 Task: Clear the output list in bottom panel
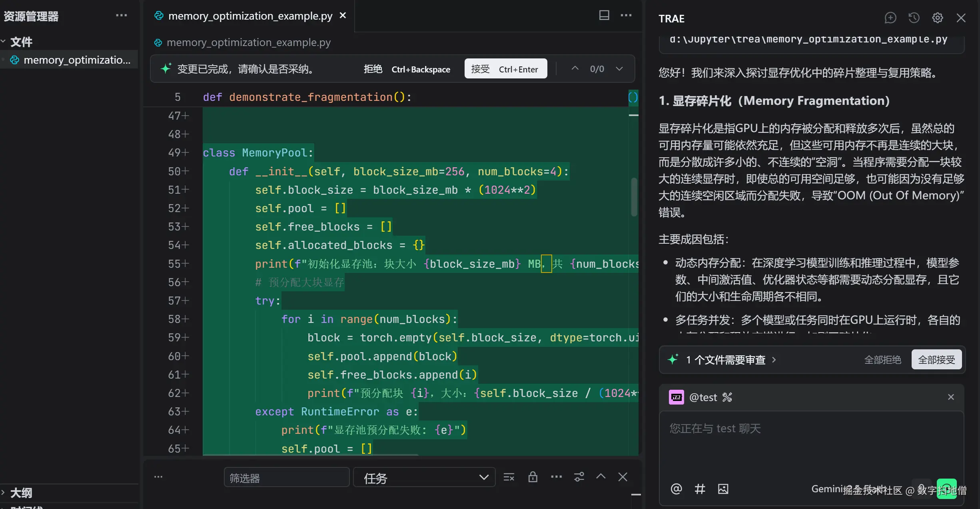[x=509, y=477]
